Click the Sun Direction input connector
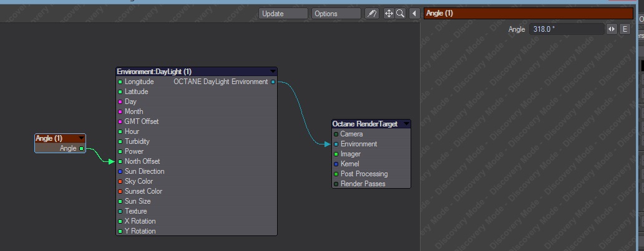Image resolution: width=644 pixels, height=251 pixels. pyautogui.click(x=120, y=171)
